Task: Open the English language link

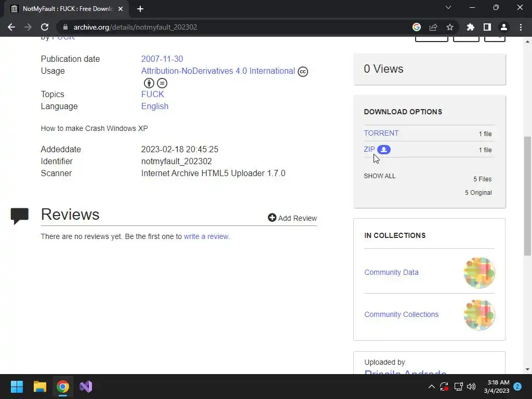Action: point(155,106)
